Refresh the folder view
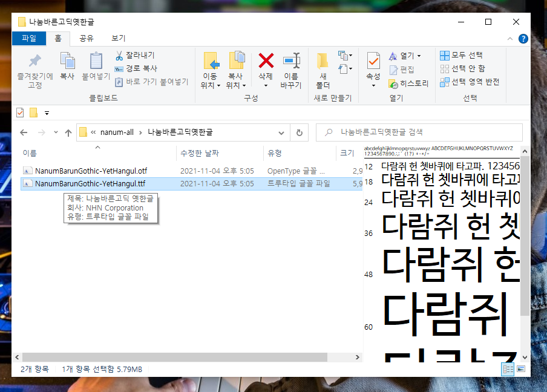The width and height of the screenshot is (547, 392). click(x=300, y=133)
